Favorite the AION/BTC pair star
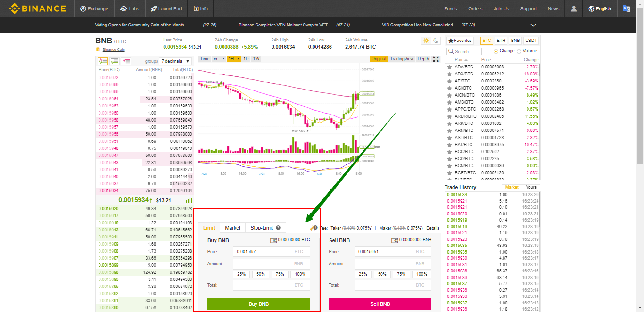Image resolution: width=644 pixels, height=312 pixels. point(450,95)
